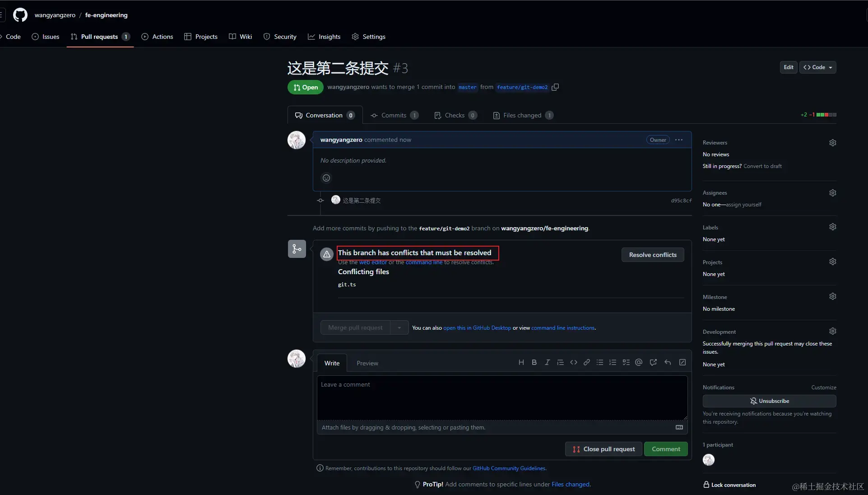Click into the Leave a comment field
The width and height of the screenshot is (868, 495).
[501, 397]
